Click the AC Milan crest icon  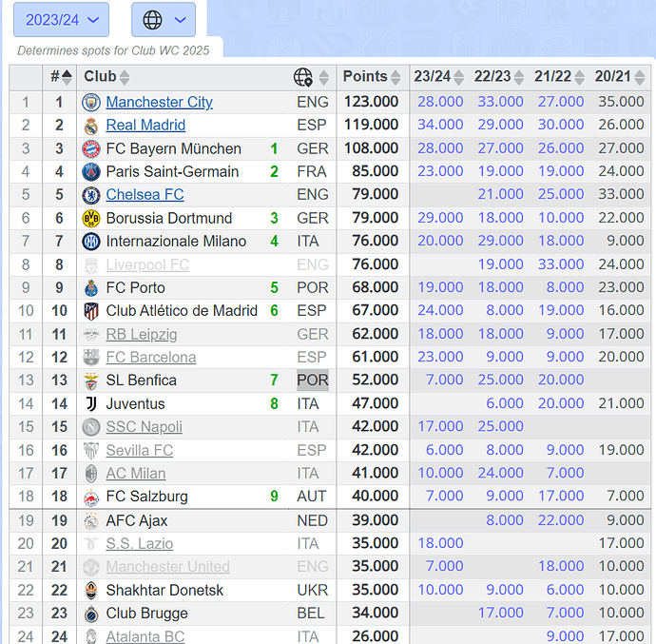(x=91, y=474)
